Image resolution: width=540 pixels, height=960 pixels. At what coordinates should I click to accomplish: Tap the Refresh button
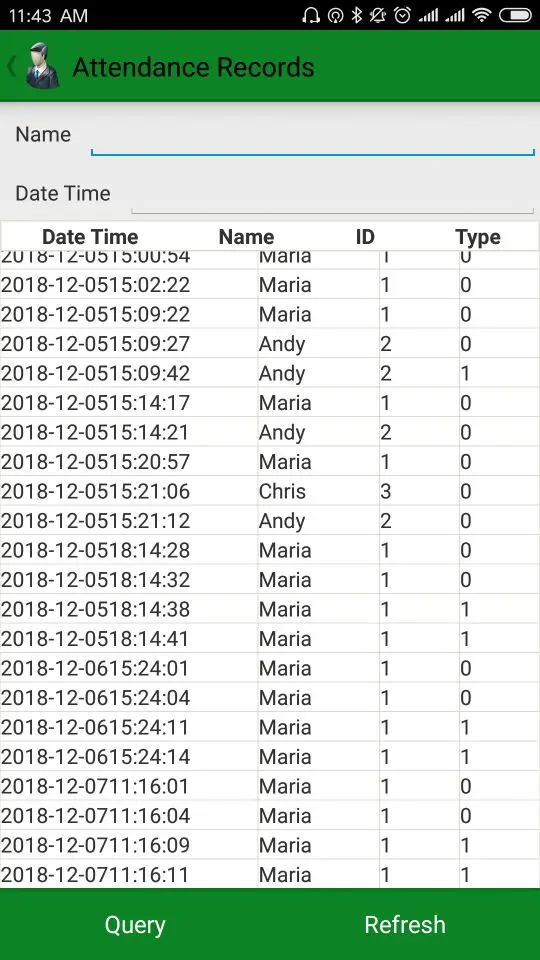[405, 924]
